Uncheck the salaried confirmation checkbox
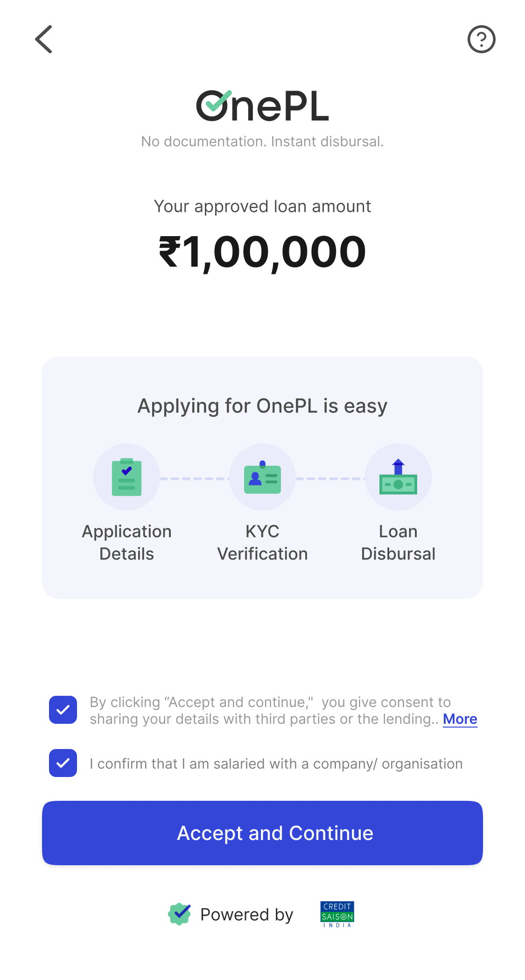 click(63, 763)
